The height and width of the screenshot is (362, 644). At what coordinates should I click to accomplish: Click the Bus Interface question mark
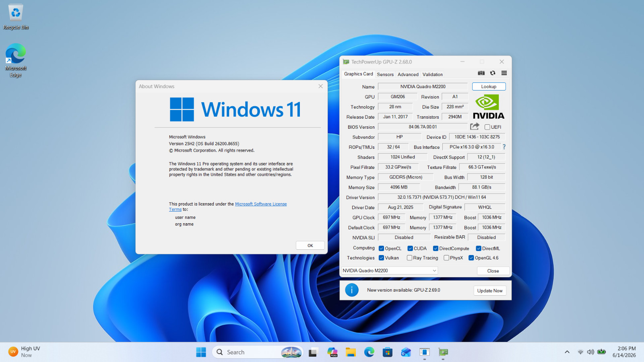504,147
